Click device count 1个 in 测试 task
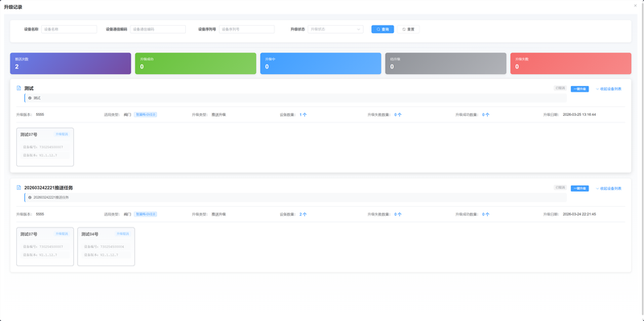This screenshot has height=321, width=644. pyautogui.click(x=303, y=115)
